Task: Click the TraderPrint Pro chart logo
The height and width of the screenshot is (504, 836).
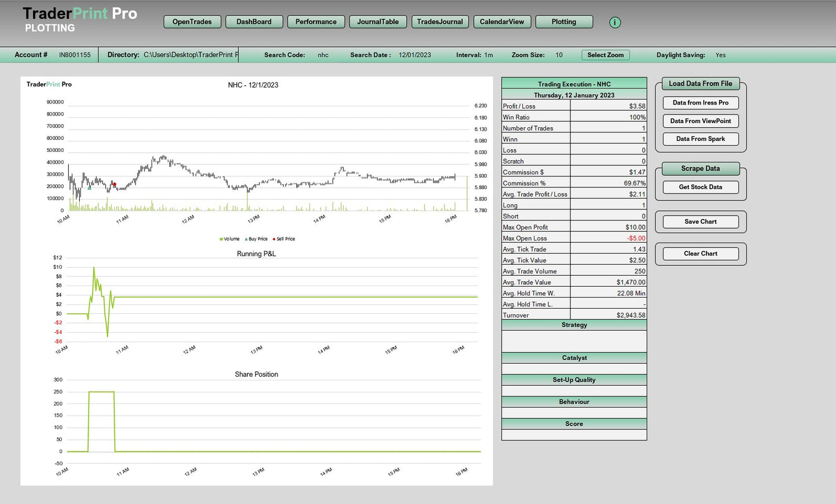Action: coord(49,84)
